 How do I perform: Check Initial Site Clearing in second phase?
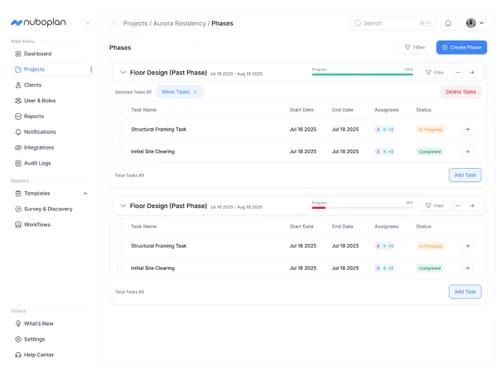click(119, 268)
